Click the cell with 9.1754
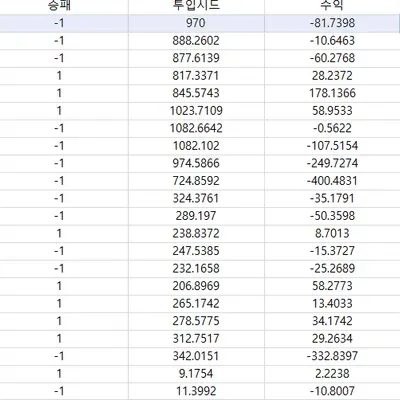The width and height of the screenshot is (400, 400). point(196,374)
